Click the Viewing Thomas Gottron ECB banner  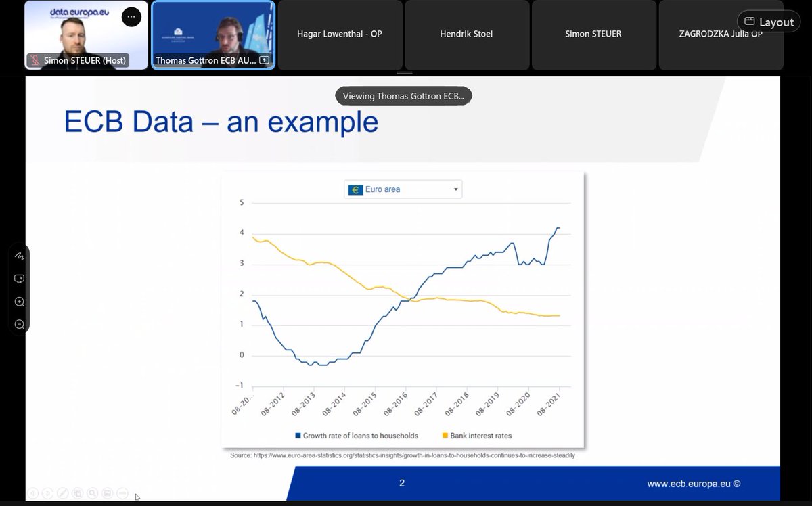(x=404, y=96)
